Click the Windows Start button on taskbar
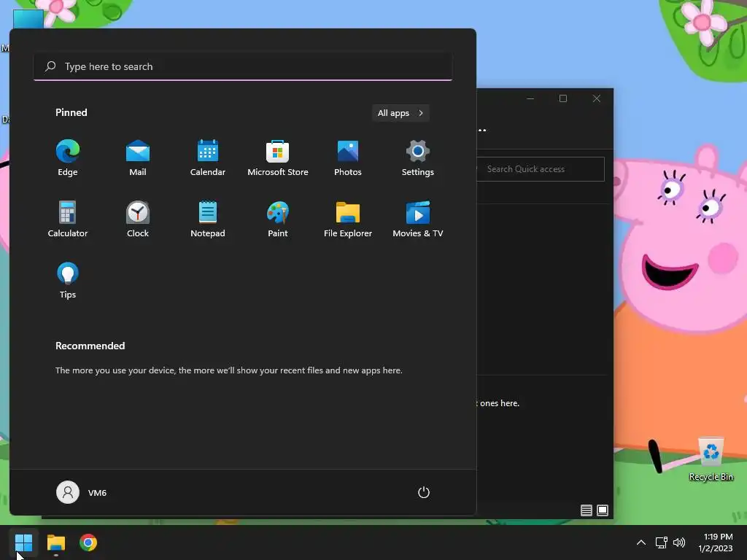The image size is (747, 560). (x=23, y=542)
